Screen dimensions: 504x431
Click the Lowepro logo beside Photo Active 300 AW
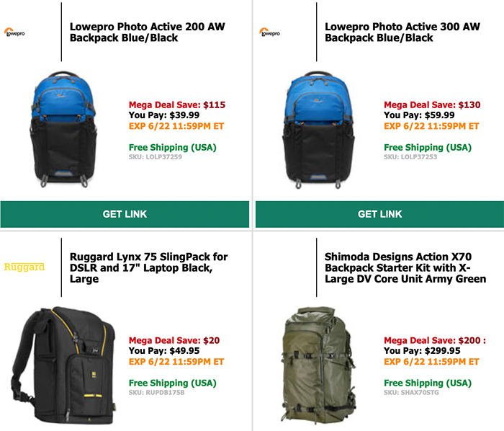(x=270, y=32)
